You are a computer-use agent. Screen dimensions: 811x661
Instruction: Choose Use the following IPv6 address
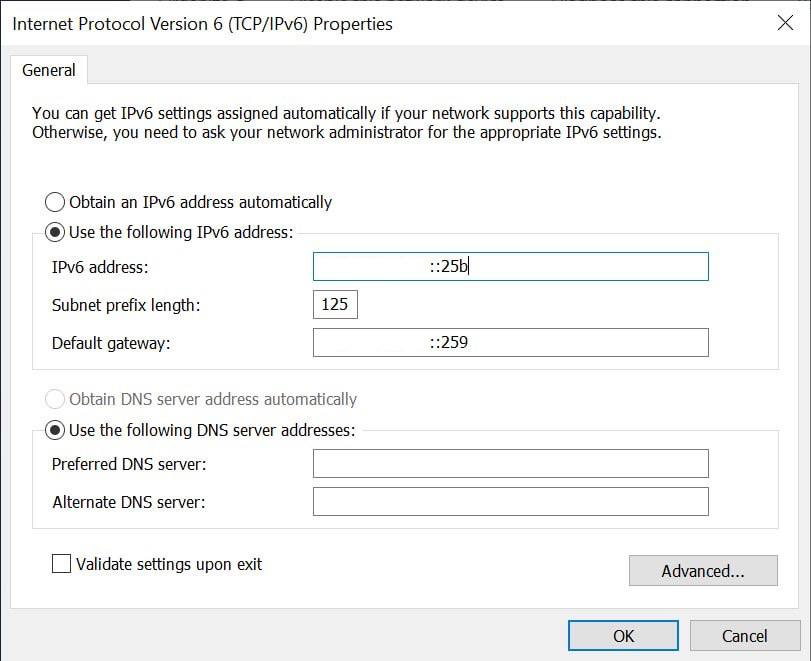(x=55, y=232)
